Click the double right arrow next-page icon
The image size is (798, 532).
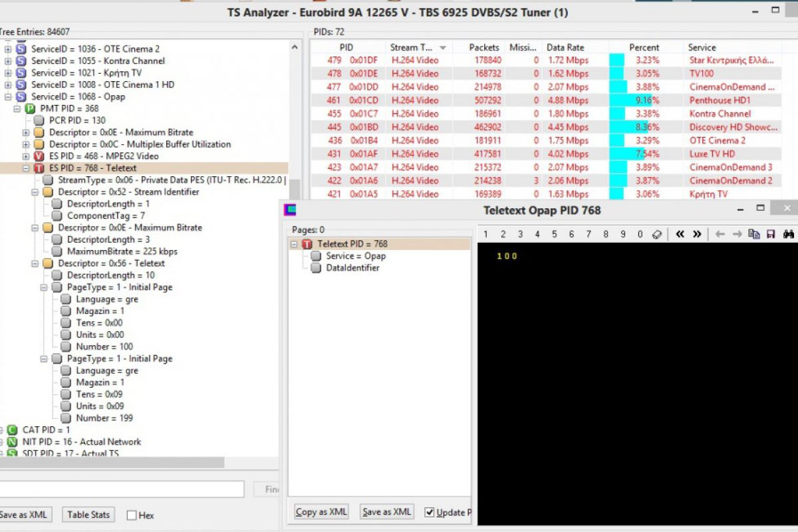697,234
